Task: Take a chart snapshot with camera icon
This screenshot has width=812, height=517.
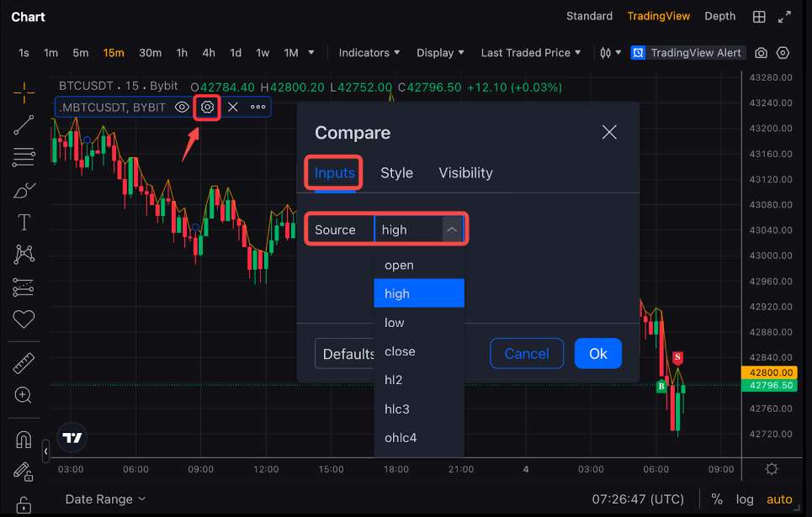Action: coord(761,53)
